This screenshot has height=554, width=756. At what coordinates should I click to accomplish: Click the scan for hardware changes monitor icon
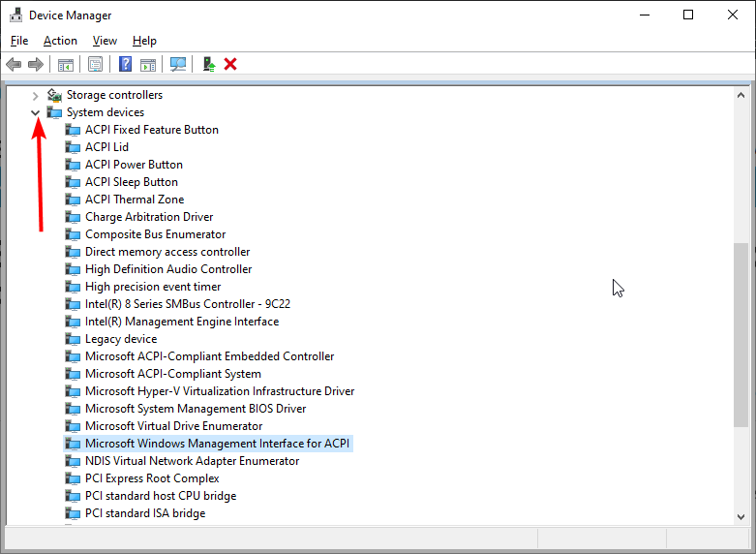click(x=178, y=64)
